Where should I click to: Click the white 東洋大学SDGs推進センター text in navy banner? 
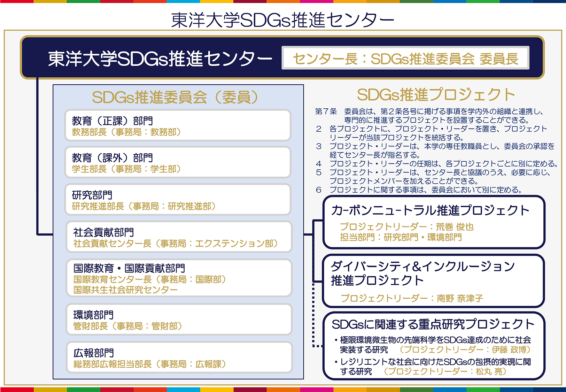click(160, 59)
